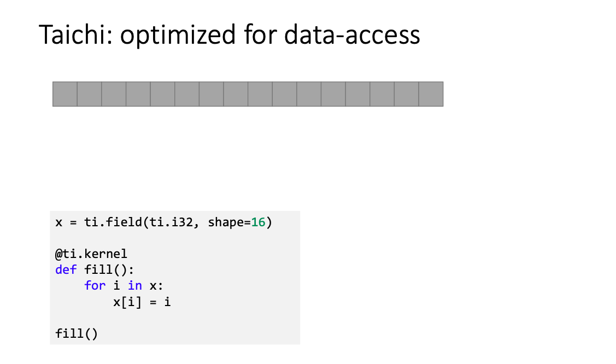Click the @ti.kernel decorator line
616x364 pixels.
[x=91, y=254]
